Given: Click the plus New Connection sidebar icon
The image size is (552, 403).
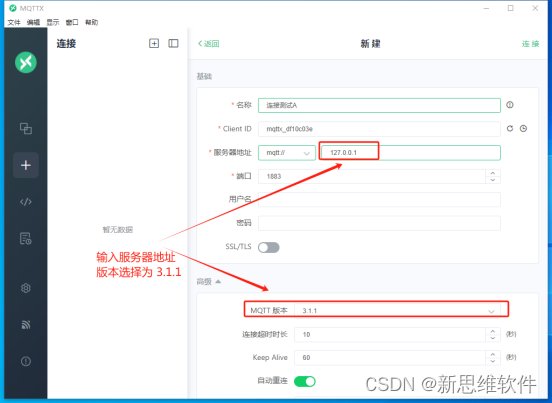Looking at the screenshot, I should 26,165.
